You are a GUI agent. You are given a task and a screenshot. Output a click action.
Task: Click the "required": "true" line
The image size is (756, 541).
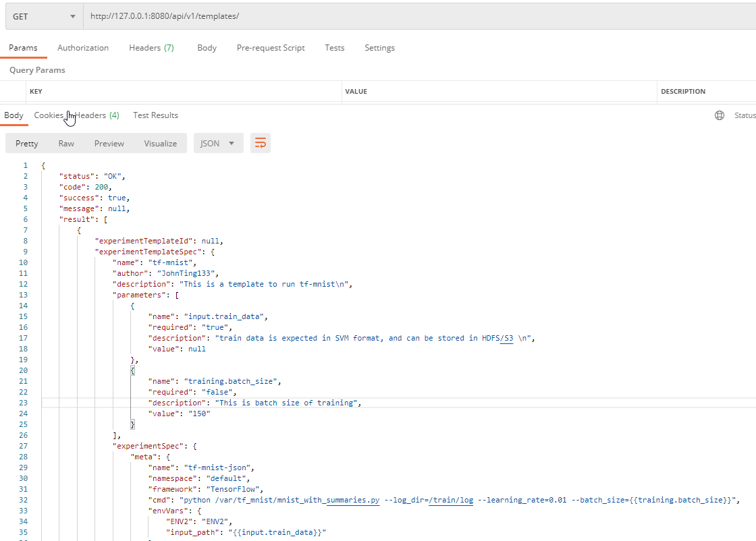[x=190, y=327]
